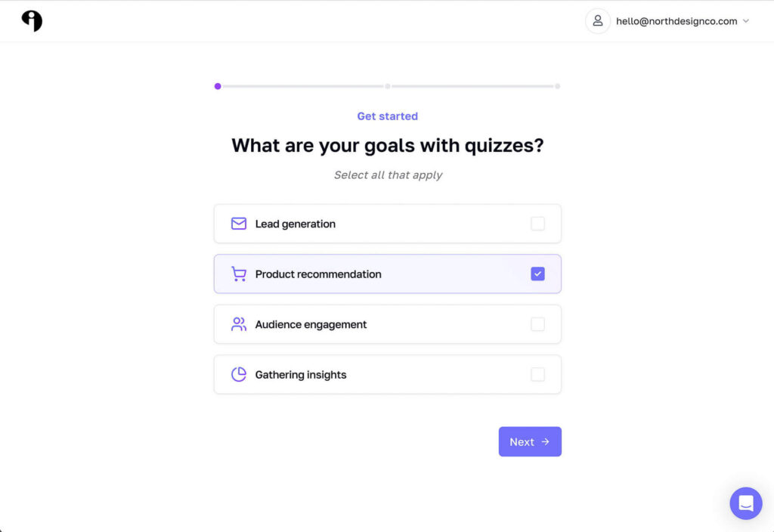774x532 pixels.
Task: Jump to the second progress step dot
Action: 388,86
